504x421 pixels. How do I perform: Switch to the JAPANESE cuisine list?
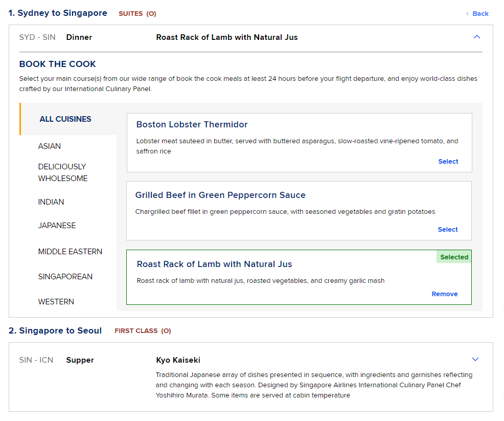57,226
